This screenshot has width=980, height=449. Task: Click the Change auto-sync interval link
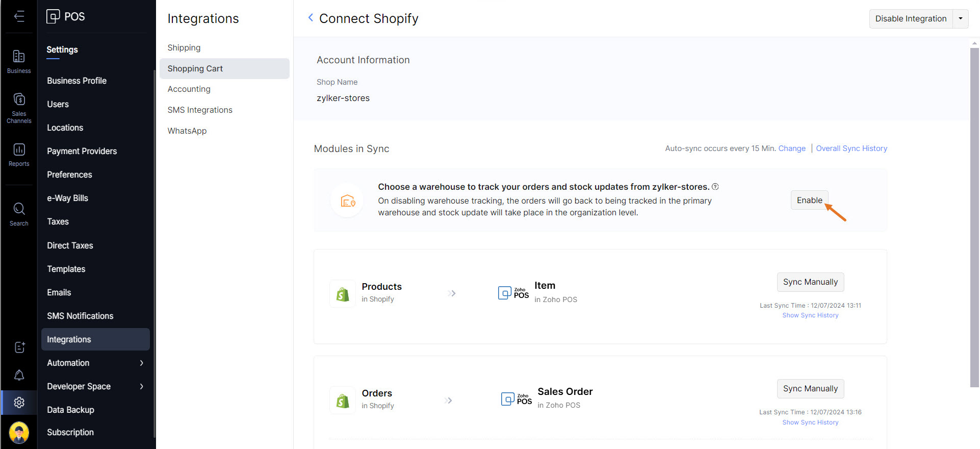pos(791,148)
